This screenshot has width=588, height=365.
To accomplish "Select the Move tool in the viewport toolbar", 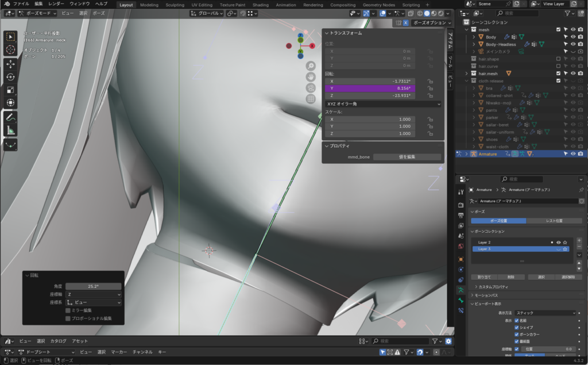I will tap(11, 64).
